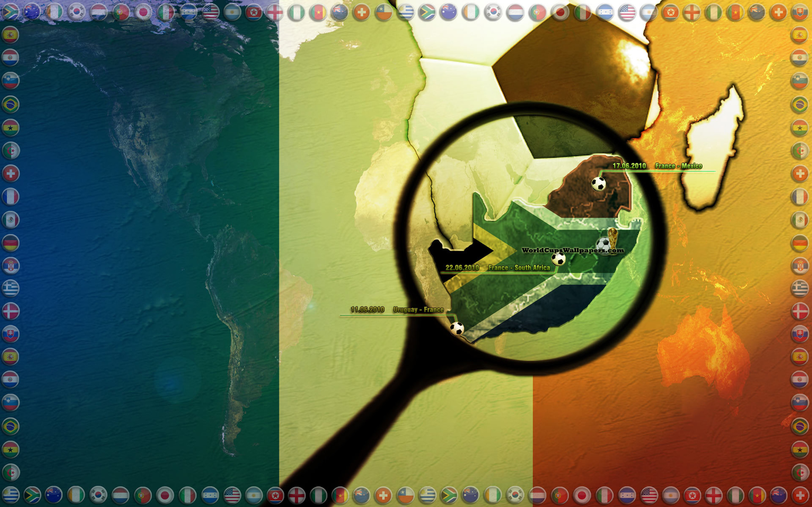Open the WorldCupsWallpapers.com link
Image resolution: width=812 pixels, height=507 pixels.
click(x=573, y=250)
